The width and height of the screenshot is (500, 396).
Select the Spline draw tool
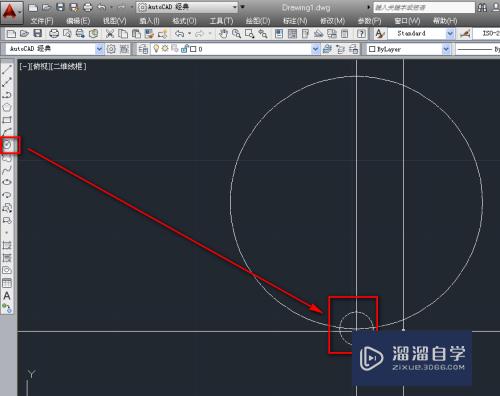click(7, 170)
